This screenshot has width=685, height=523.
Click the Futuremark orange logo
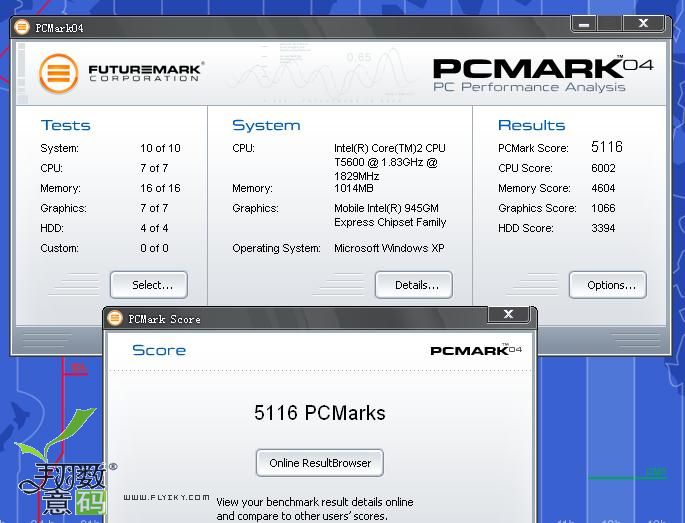coord(59,73)
